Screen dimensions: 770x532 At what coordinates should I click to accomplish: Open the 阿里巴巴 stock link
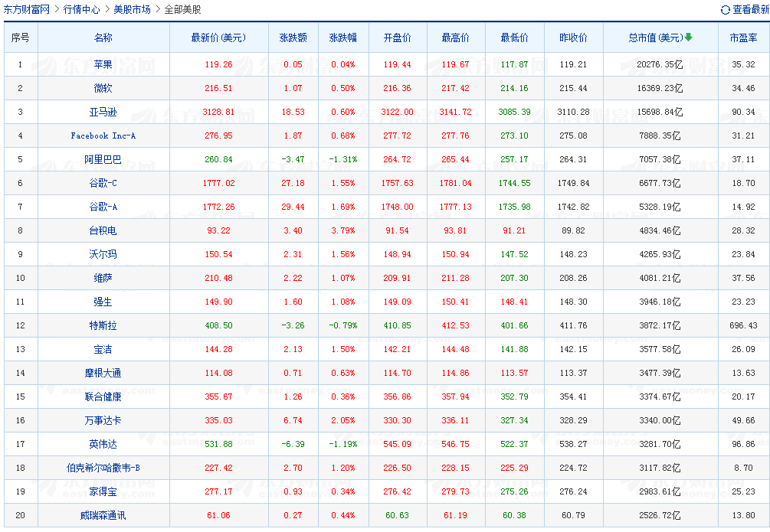[103, 159]
